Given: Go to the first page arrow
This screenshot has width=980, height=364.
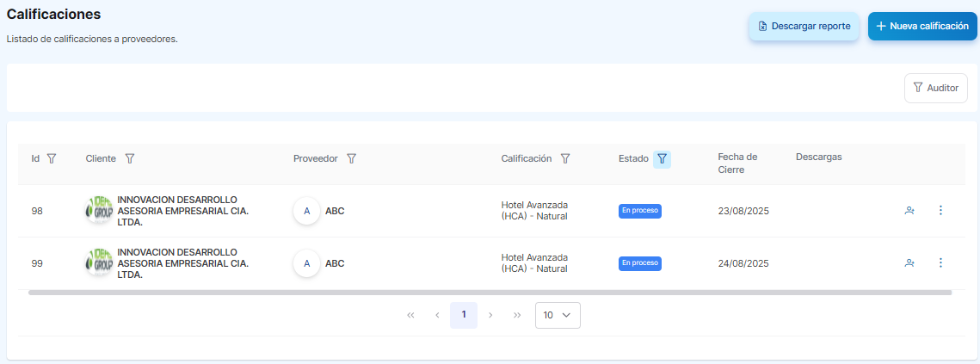Looking at the screenshot, I should tap(410, 315).
